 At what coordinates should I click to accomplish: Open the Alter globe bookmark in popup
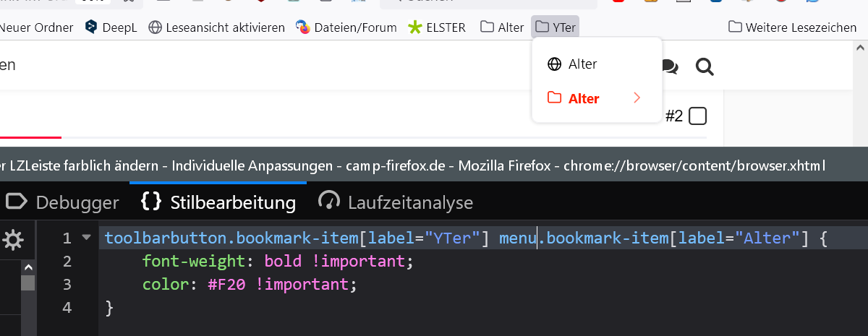click(x=582, y=64)
